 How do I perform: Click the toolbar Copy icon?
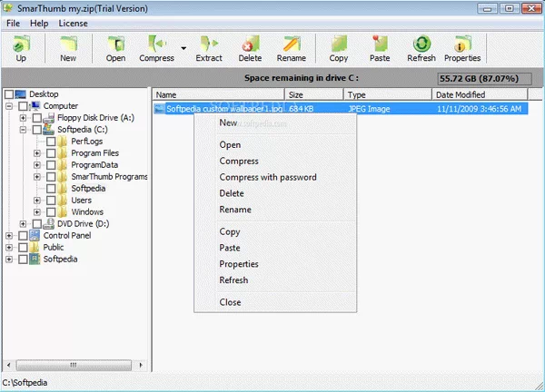click(339, 44)
